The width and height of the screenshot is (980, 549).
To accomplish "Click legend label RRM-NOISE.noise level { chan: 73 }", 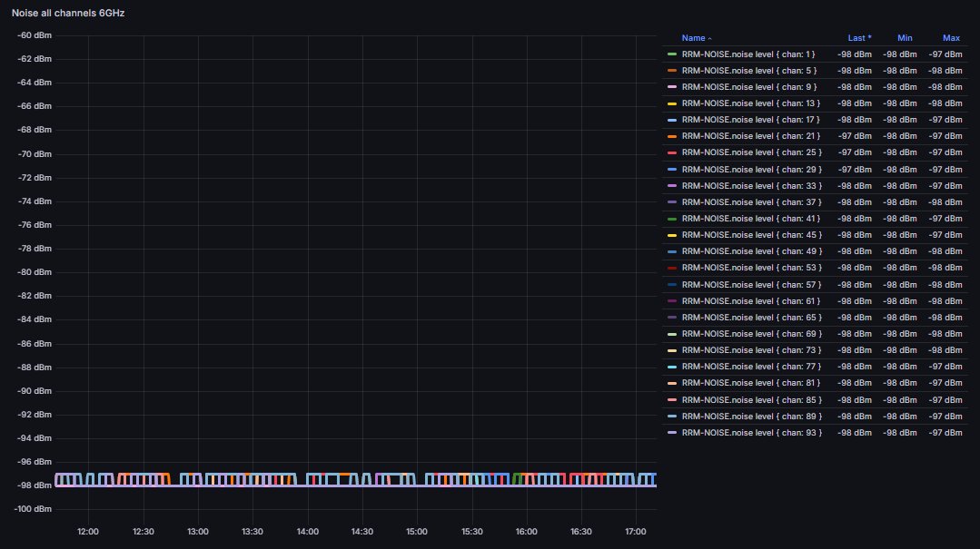I will (751, 350).
